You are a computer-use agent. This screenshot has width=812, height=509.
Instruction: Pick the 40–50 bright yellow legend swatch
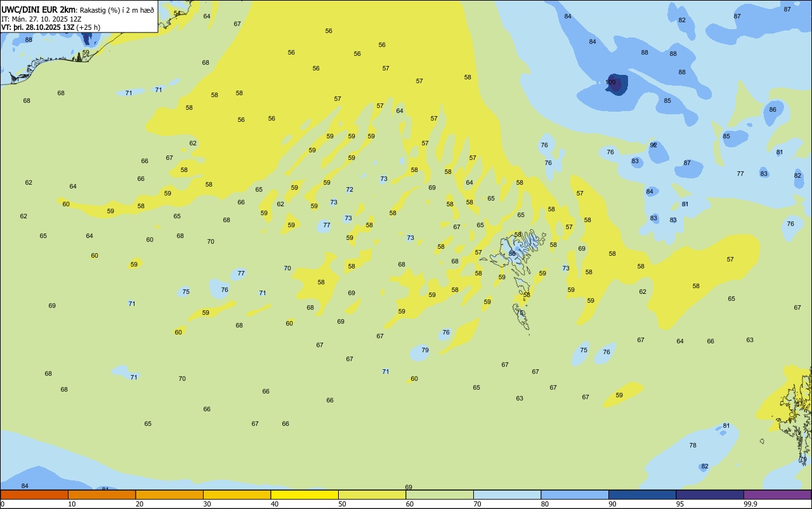tap(304, 494)
